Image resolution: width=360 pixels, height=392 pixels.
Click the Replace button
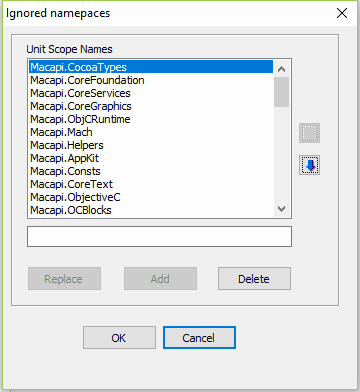coord(64,279)
